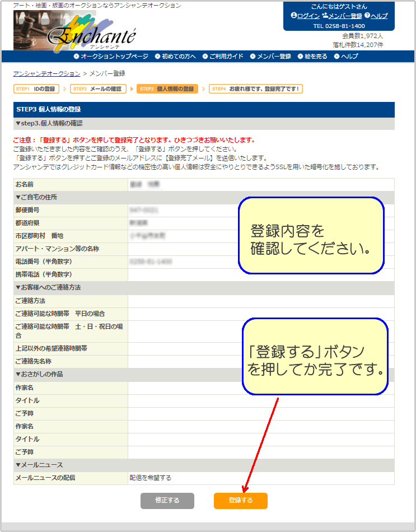Click the 修正する button
The image size is (416, 532).
coord(167,501)
